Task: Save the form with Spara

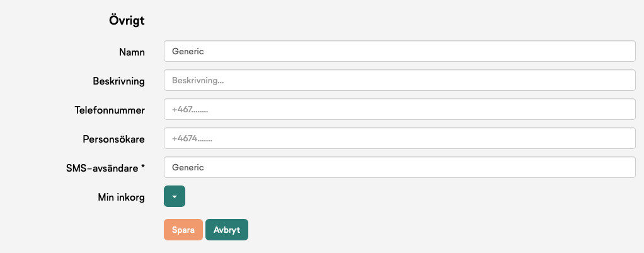Action: click(x=183, y=230)
